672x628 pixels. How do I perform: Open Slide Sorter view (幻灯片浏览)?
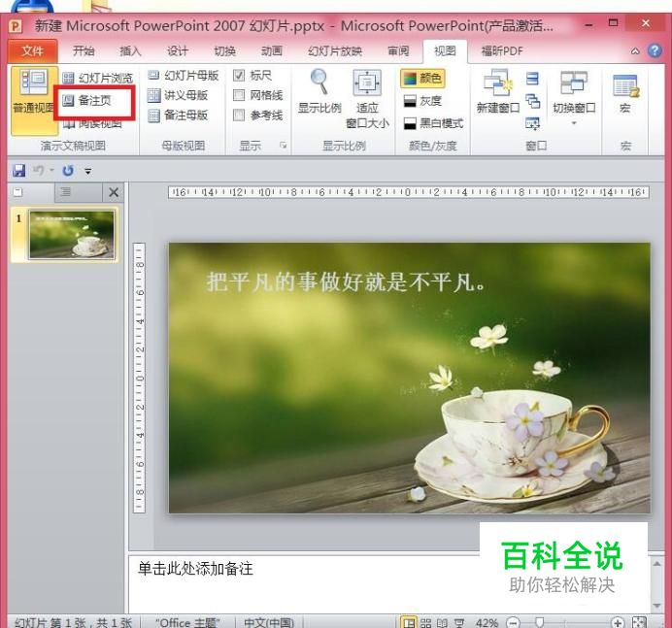pyautogui.click(x=98, y=78)
